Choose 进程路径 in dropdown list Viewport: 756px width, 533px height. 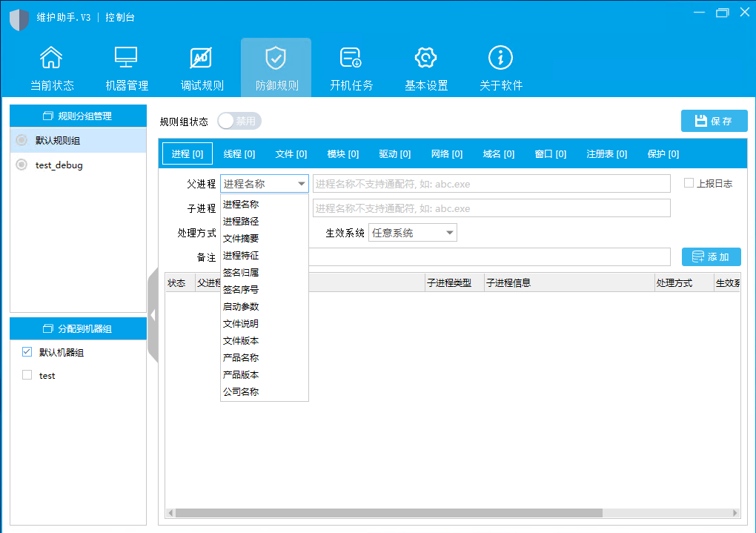(264, 222)
